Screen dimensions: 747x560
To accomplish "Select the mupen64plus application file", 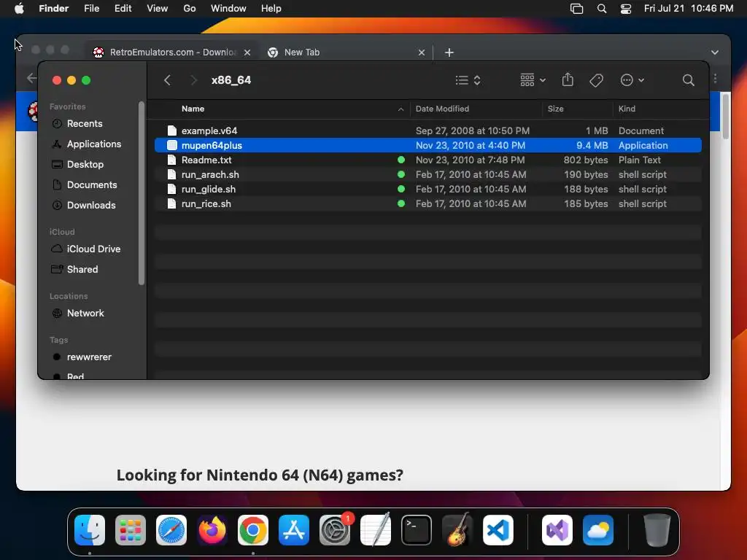I will (x=427, y=145).
